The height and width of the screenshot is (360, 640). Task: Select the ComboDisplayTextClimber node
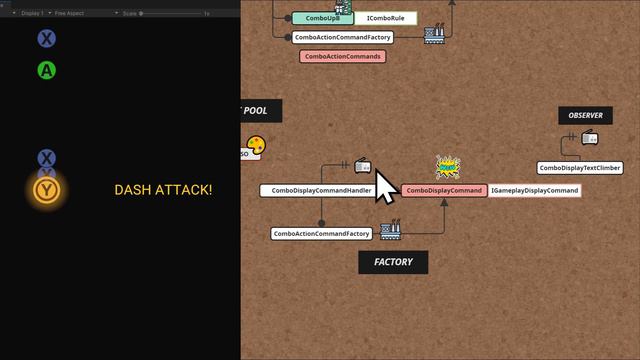pyautogui.click(x=580, y=168)
